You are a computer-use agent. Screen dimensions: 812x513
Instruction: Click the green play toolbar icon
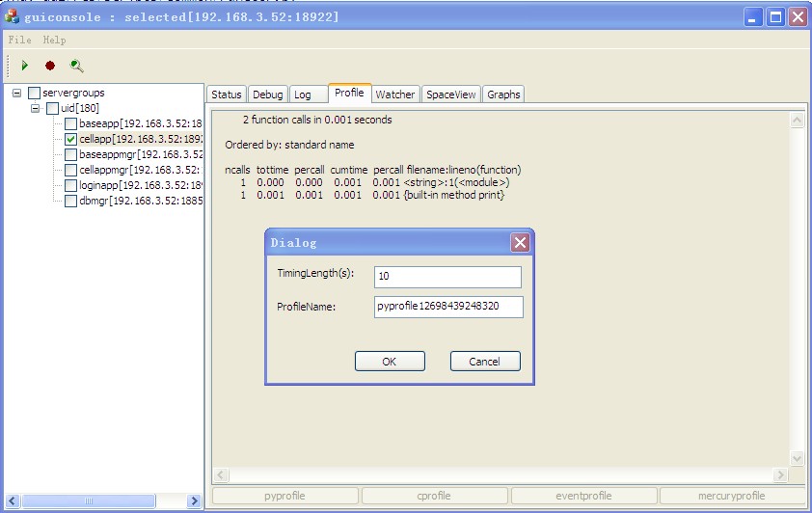point(25,66)
